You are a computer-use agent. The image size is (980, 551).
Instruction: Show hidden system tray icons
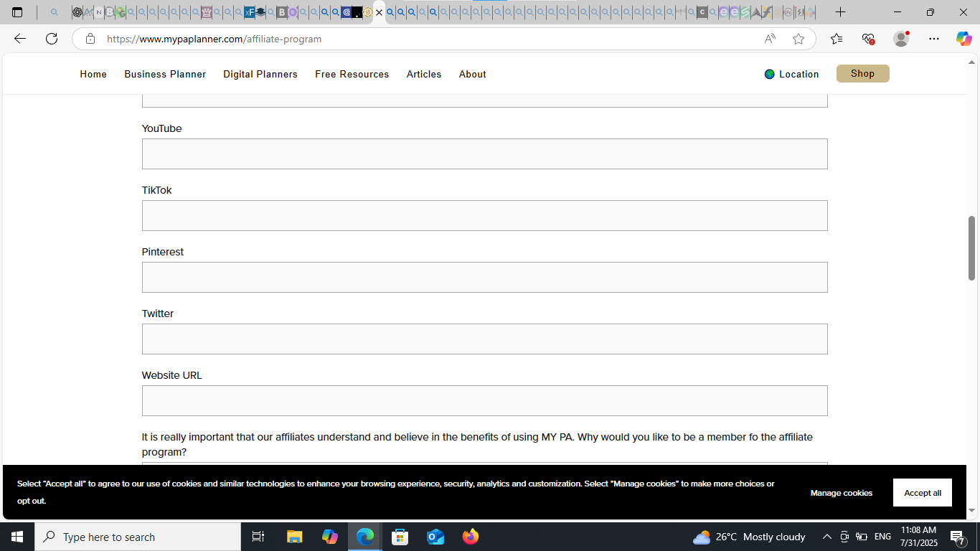point(826,537)
